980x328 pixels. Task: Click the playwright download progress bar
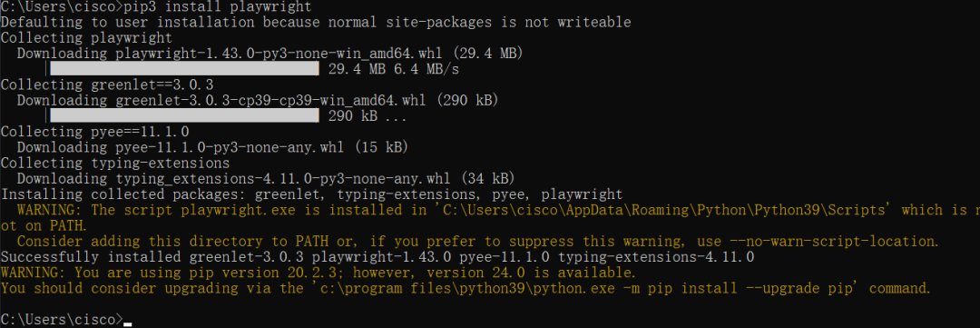[x=184, y=69]
